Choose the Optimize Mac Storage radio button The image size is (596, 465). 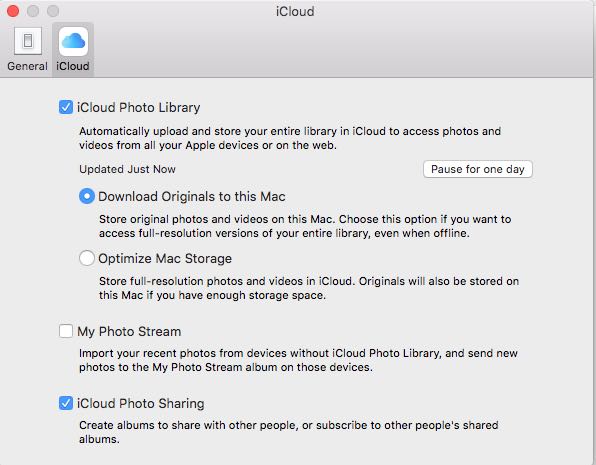[x=87, y=258]
